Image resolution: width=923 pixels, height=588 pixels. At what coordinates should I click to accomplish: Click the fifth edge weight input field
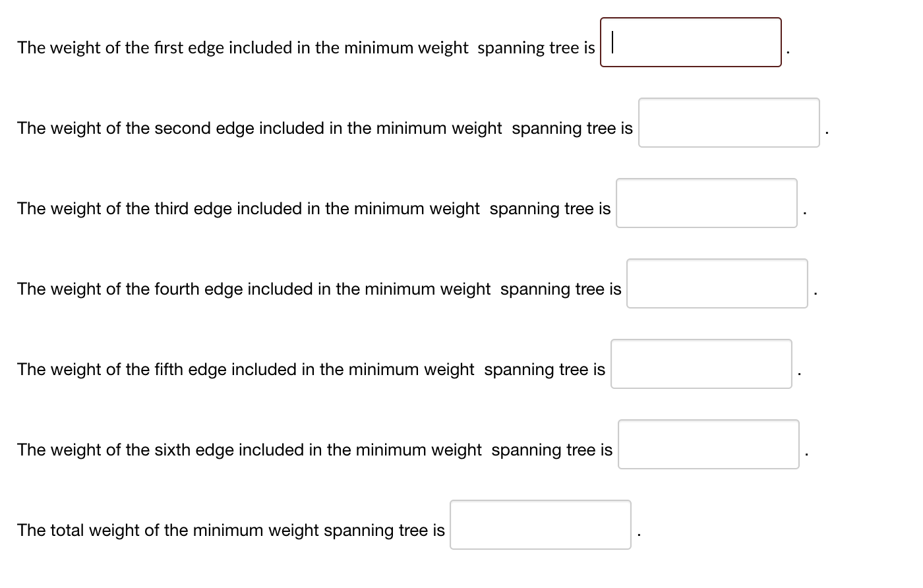(x=701, y=364)
